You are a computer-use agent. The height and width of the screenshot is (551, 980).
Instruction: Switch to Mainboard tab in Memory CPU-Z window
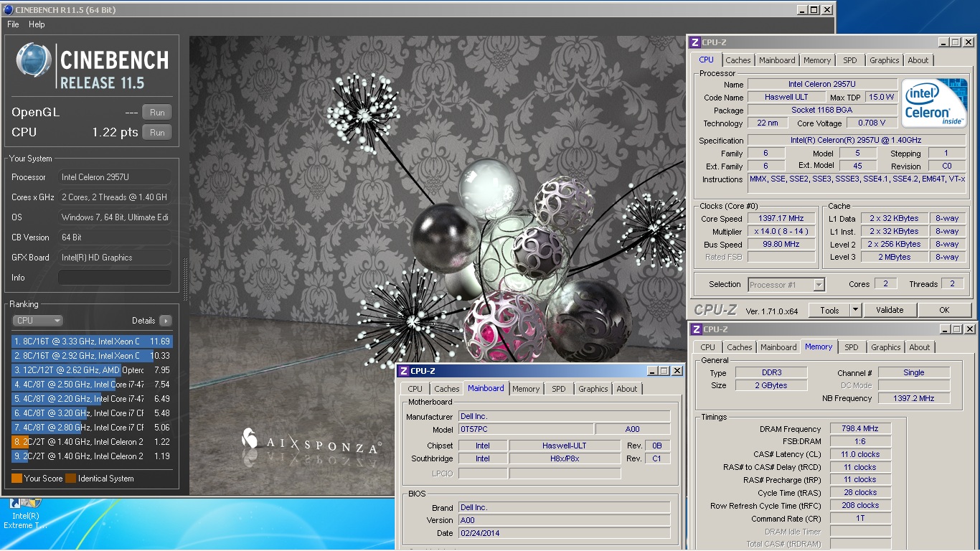pos(778,347)
